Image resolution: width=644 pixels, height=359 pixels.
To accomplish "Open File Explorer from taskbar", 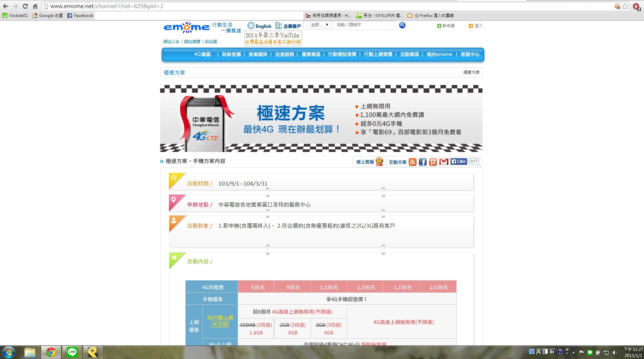I will [30, 352].
